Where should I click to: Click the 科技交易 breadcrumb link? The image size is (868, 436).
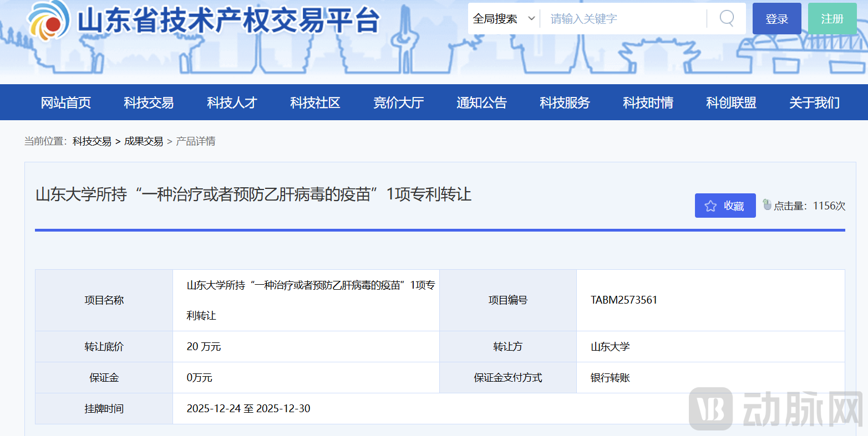click(92, 141)
